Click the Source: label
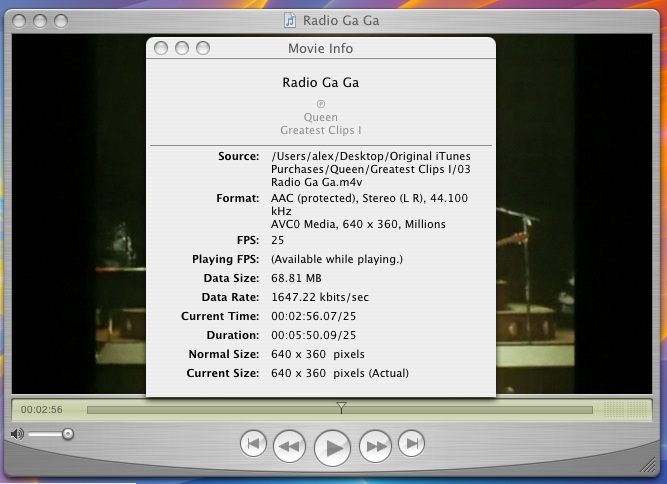 239,156
